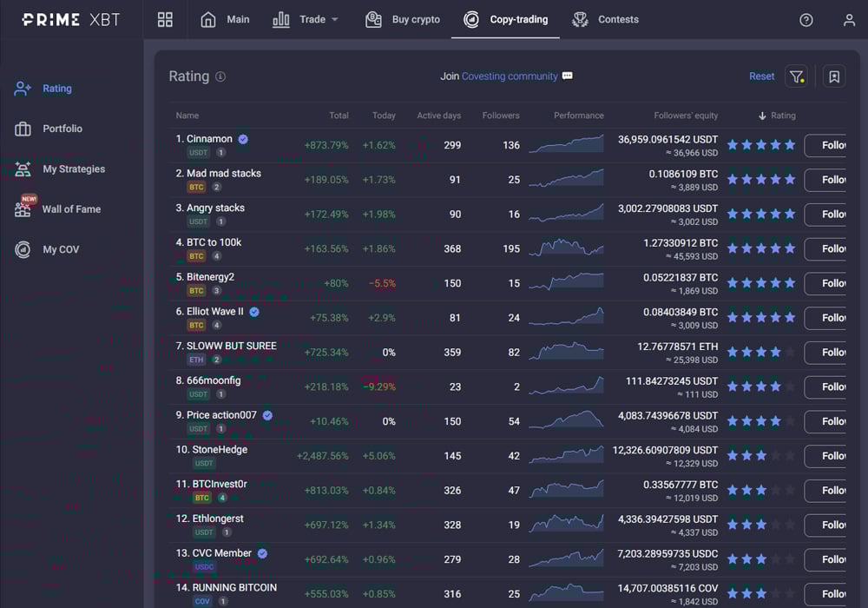
Task: Open the filter icon beside Reset
Action: click(x=797, y=76)
